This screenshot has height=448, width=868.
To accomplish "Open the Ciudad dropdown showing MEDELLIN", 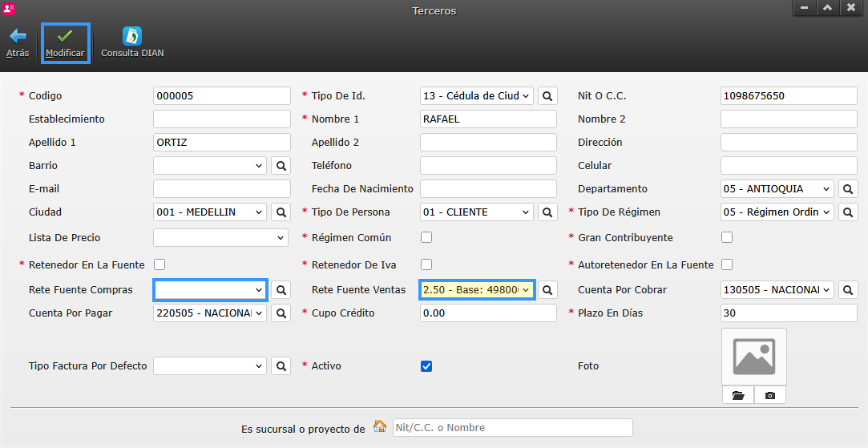I will (x=209, y=212).
